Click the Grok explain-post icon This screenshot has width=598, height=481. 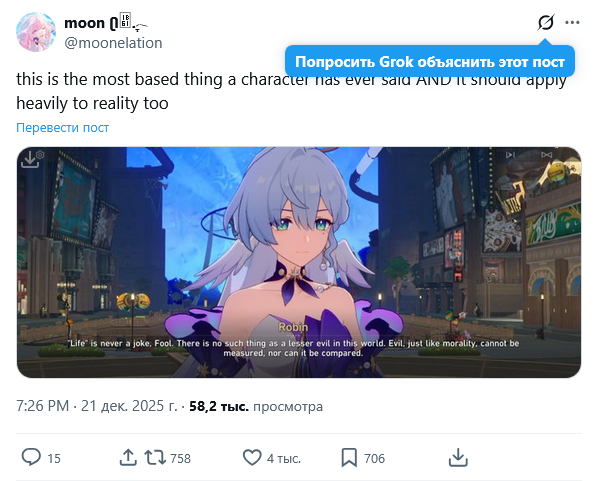click(x=546, y=22)
